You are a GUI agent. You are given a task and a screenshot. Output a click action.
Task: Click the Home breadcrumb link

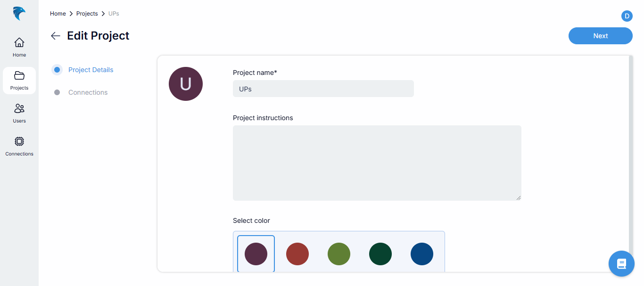point(58,14)
